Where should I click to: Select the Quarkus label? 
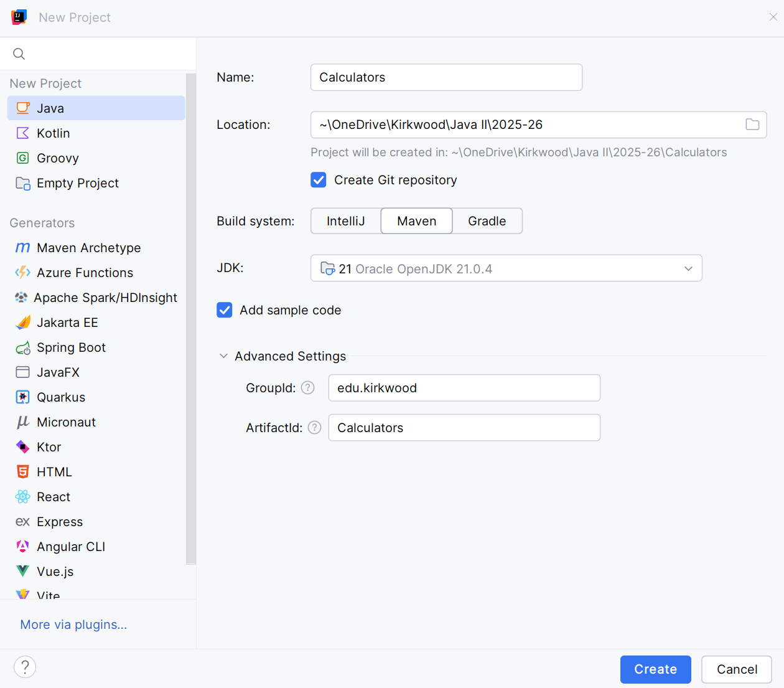[61, 397]
